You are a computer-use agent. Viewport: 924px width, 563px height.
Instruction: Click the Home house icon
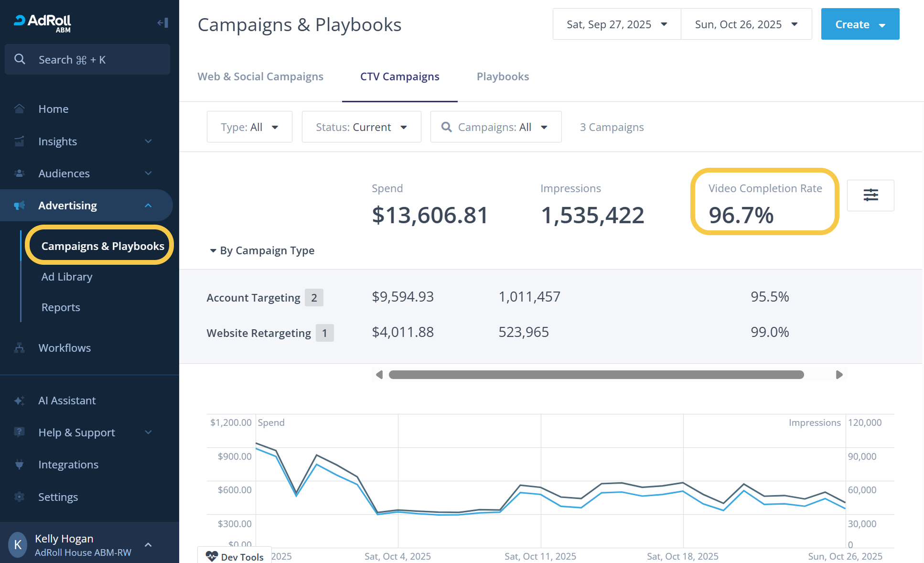coord(19,109)
